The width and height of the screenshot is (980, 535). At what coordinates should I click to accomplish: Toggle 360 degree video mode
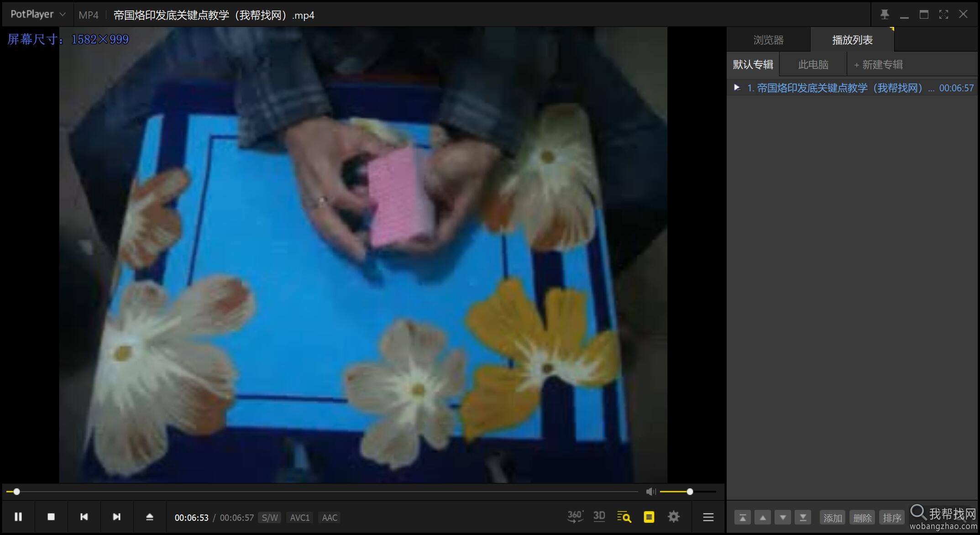[x=575, y=517]
